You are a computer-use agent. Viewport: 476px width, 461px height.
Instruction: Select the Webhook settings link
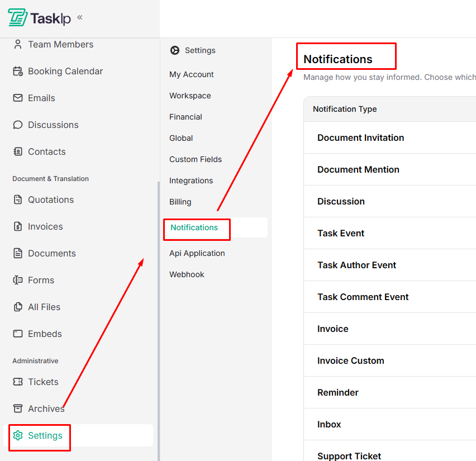(187, 274)
